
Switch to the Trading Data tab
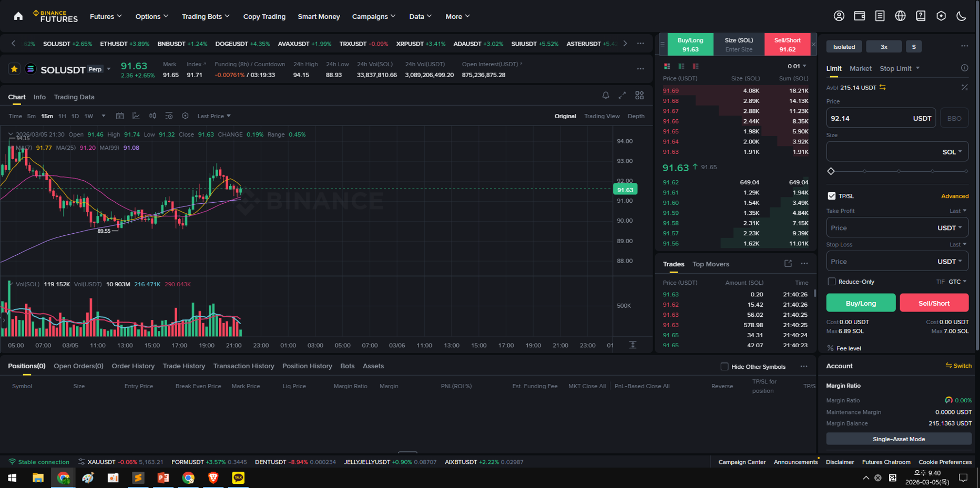74,97
